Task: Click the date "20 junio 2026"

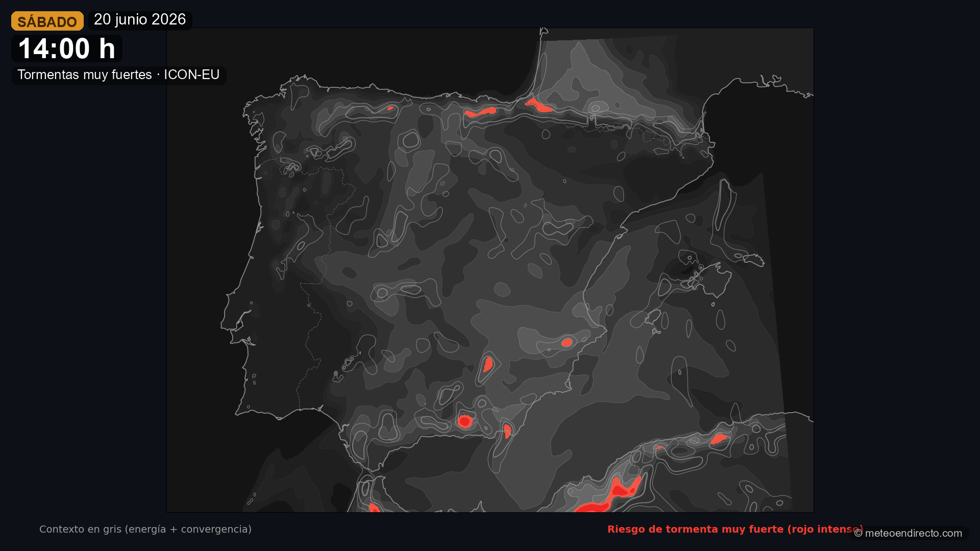Action: point(140,20)
